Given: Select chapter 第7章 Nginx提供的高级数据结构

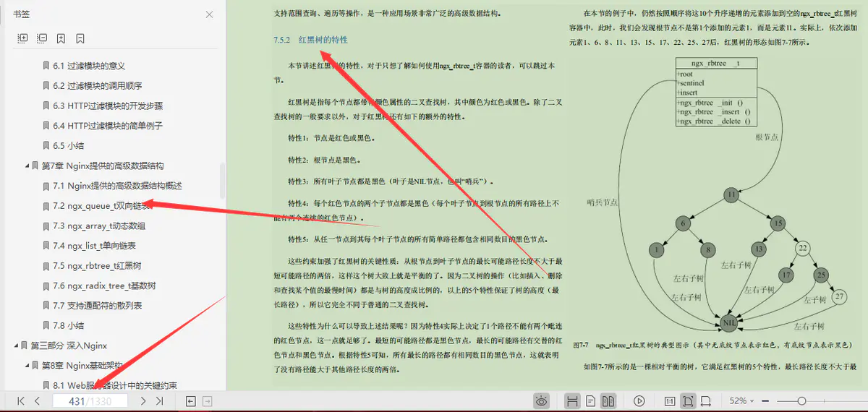Looking at the screenshot, I should pyautogui.click(x=103, y=166).
